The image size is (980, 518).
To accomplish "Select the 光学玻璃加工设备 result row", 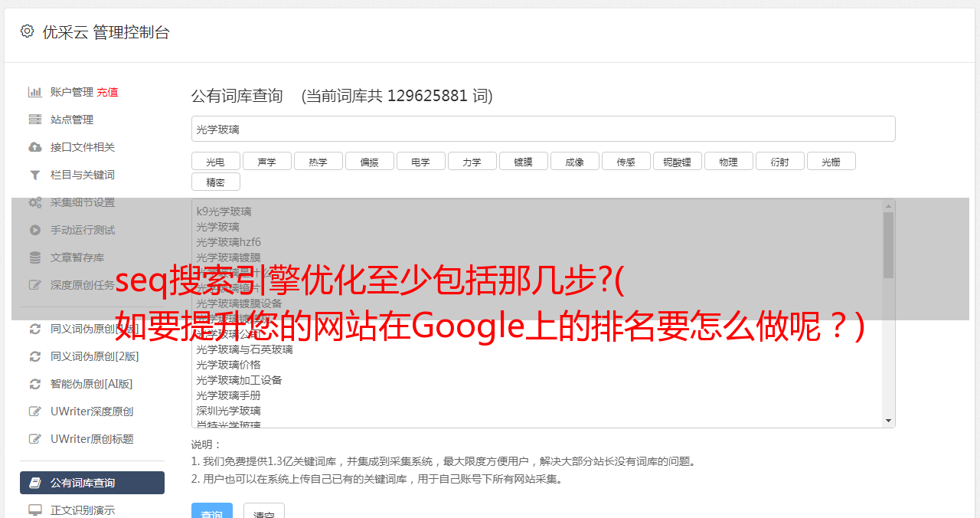I will pyautogui.click(x=537, y=380).
